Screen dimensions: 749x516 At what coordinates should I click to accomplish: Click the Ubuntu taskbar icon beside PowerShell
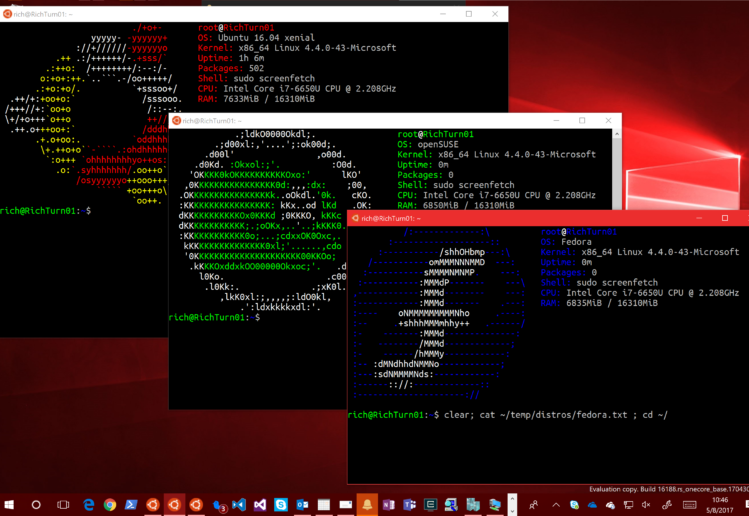point(153,505)
